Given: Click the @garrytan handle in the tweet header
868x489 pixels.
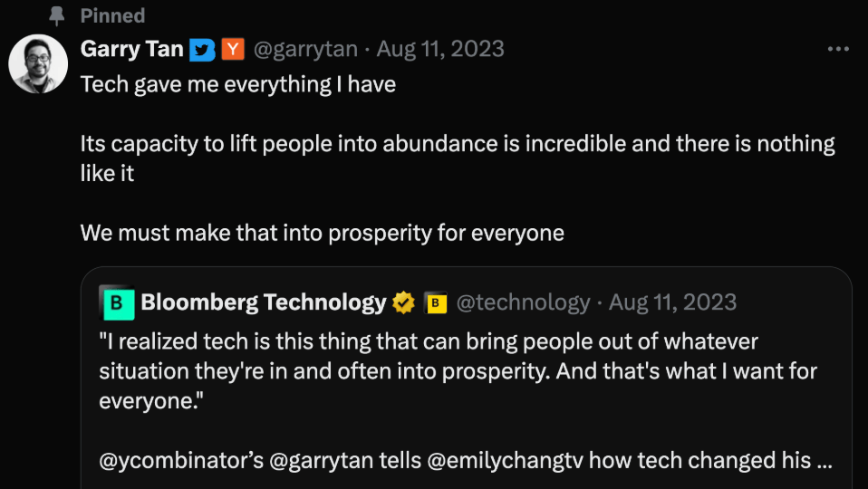Looking at the screenshot, I should pyautogui.click(x=305, y=49).
